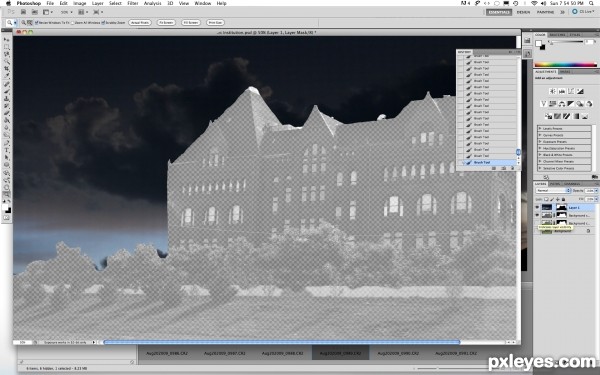Select the Rectangular Marquee tool

tap(7, 47)
